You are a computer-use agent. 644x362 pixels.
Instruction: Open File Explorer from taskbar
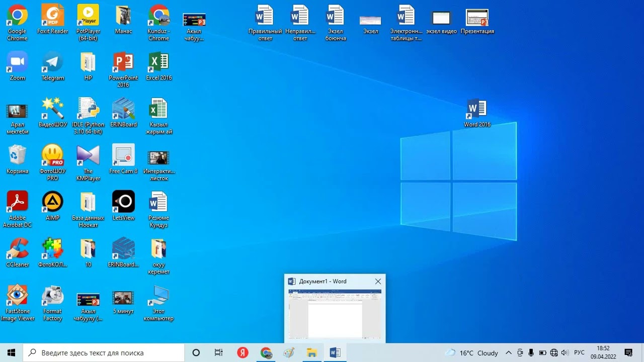(312, 352)
